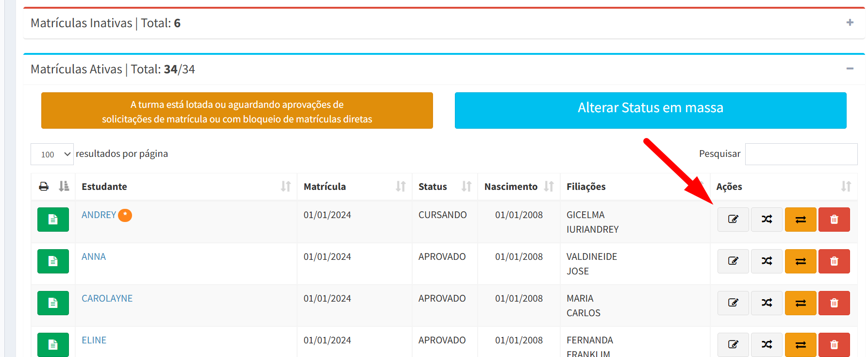
Task: Collapse the Matrículas Ativas panel with minus
Action: point(850,68)
